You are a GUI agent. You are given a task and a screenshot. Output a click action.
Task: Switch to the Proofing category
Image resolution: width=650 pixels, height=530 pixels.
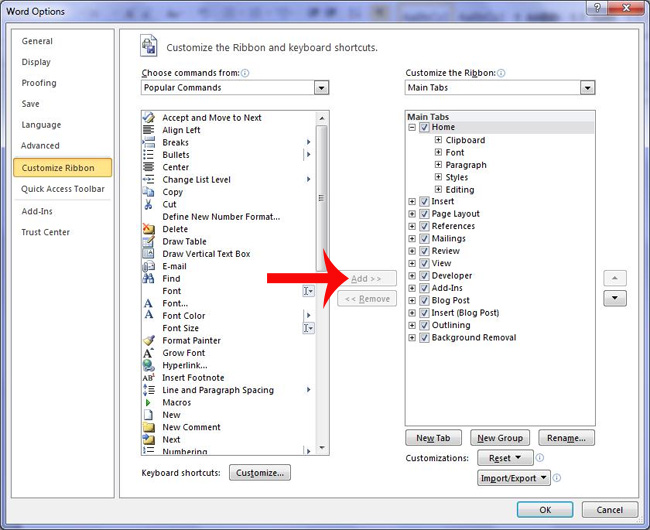point(39,83)
